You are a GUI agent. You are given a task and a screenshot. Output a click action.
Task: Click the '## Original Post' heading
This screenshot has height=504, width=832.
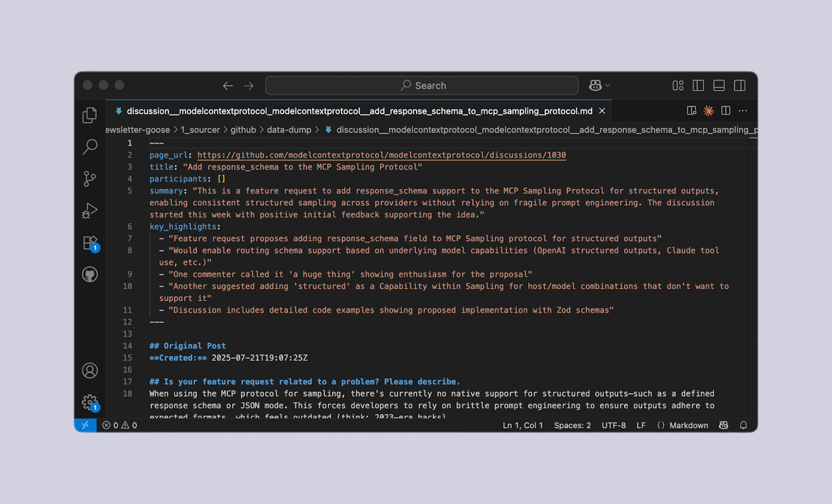click(187, 346)
